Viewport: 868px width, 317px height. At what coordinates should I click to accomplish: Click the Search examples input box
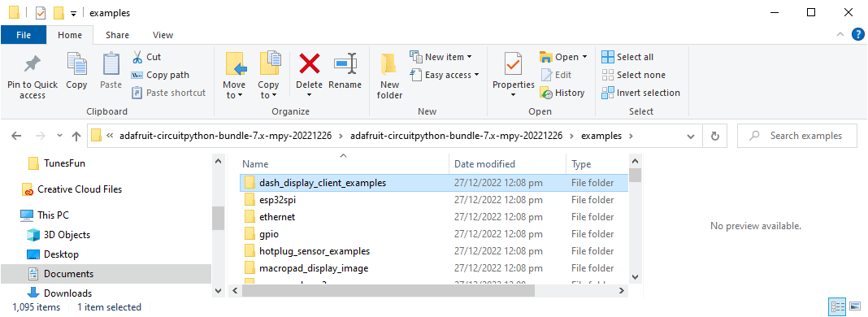(x=799, y=136)
